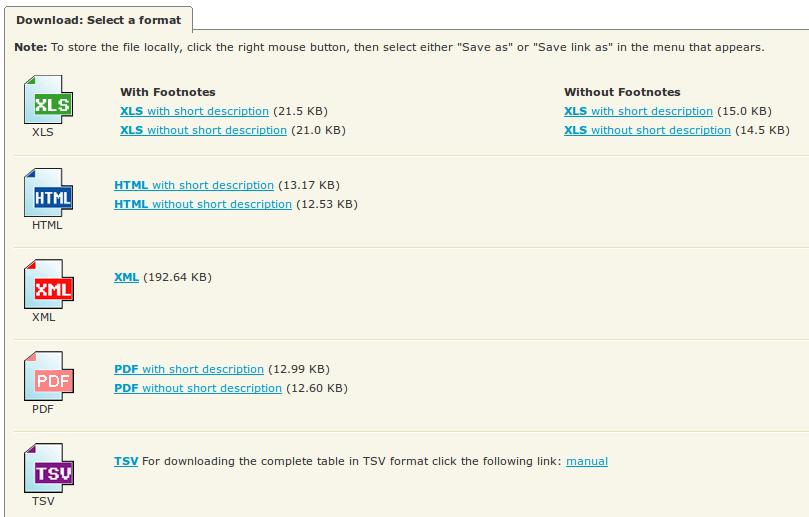The width and height of the screenshot is (809, 517).
Task: Download XLS without short description, with footnotes
Action: (203, 131)
